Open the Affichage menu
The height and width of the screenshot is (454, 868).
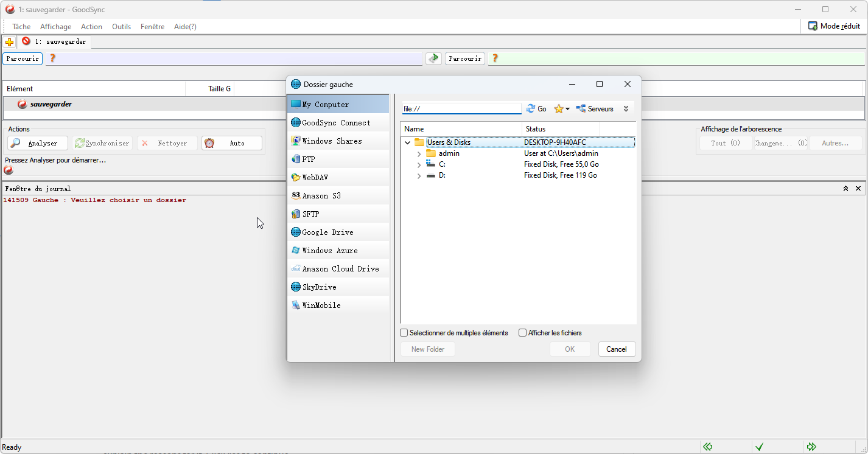(56, 27)
